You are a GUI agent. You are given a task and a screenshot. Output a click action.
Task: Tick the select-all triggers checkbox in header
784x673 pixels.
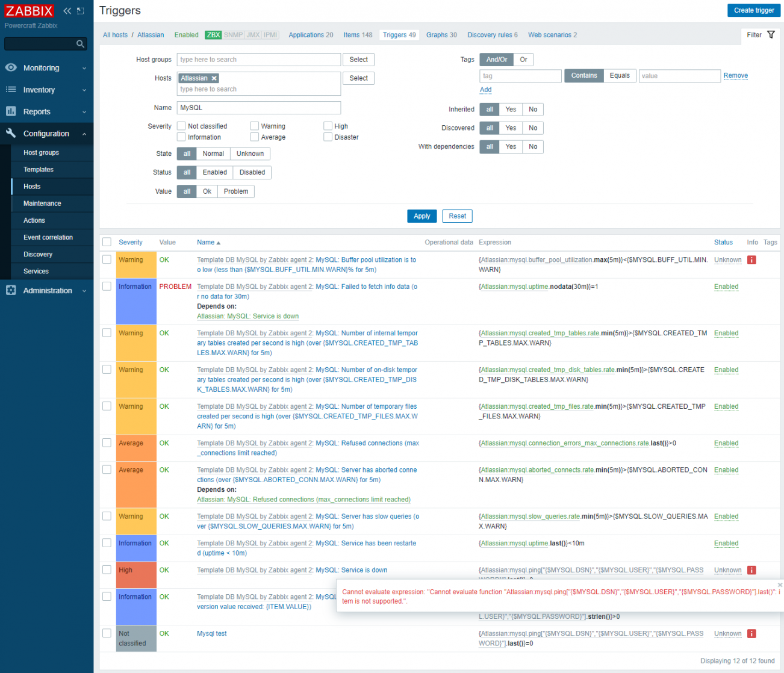point(107,242)
